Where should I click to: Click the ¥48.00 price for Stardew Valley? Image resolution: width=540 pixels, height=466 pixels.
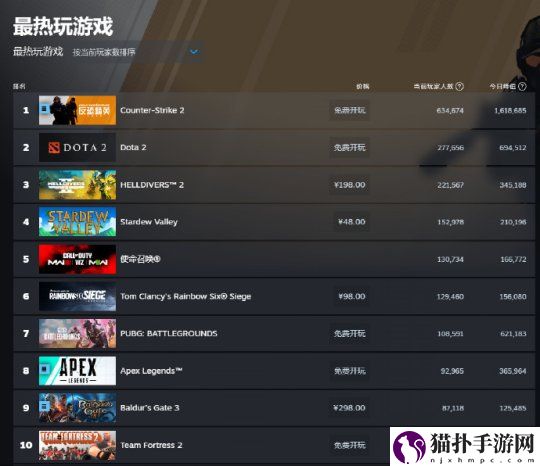(352, 222)
